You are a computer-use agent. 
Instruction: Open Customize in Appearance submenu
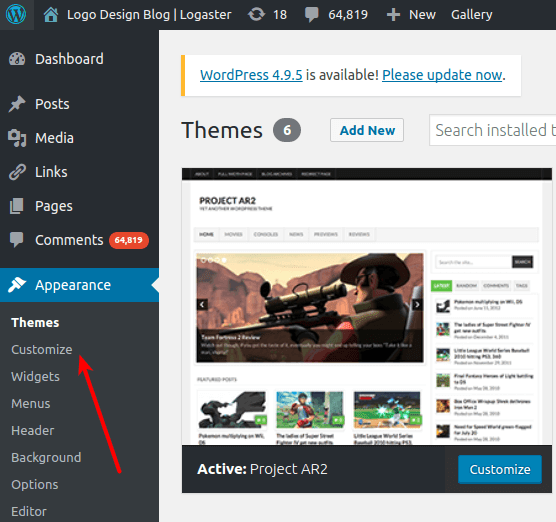[x=42, y=350]
